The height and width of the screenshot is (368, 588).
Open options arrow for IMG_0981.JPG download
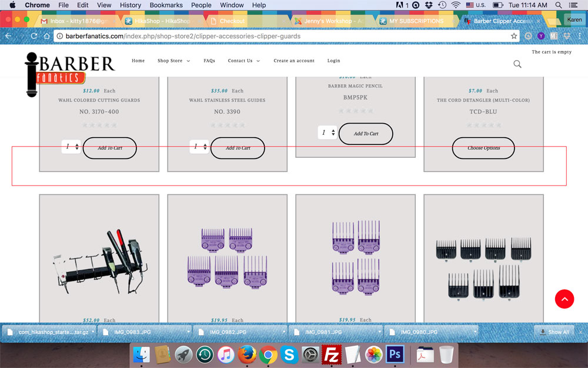coord(379,332)
